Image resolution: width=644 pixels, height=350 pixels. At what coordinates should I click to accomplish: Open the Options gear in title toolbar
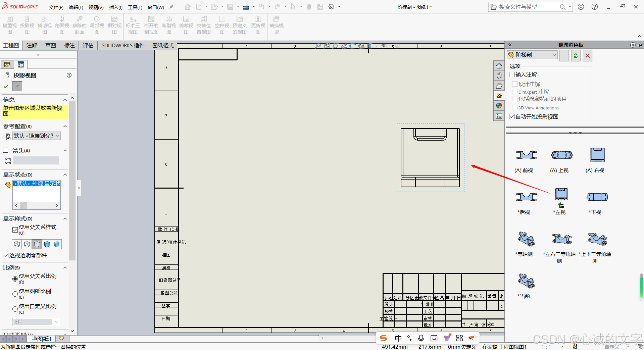[331, 7]
